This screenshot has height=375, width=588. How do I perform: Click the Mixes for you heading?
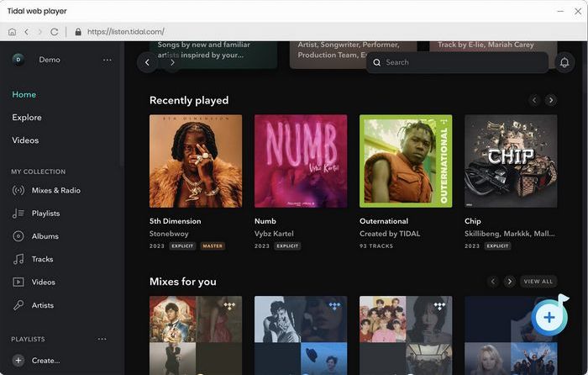tap(183, 282)
